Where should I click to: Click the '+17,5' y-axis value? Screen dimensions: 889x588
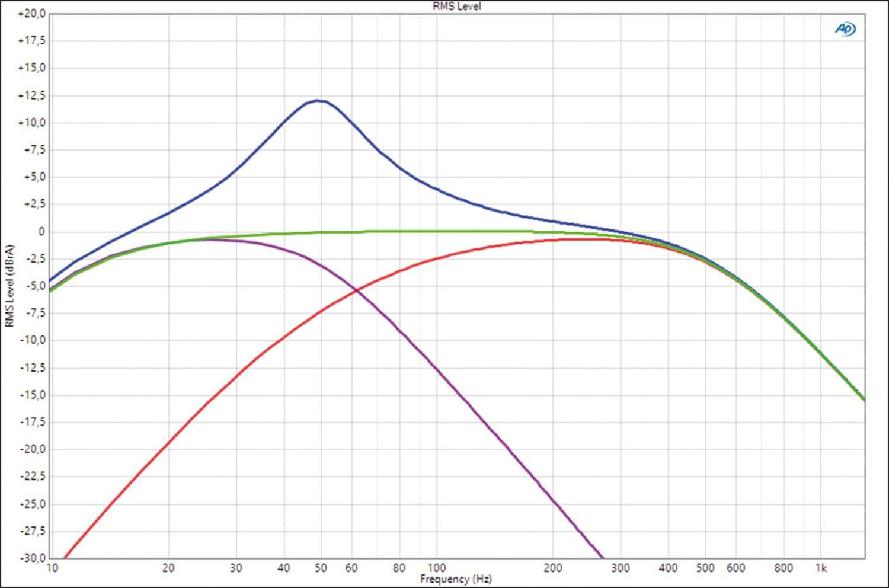(x=32, y=41)
